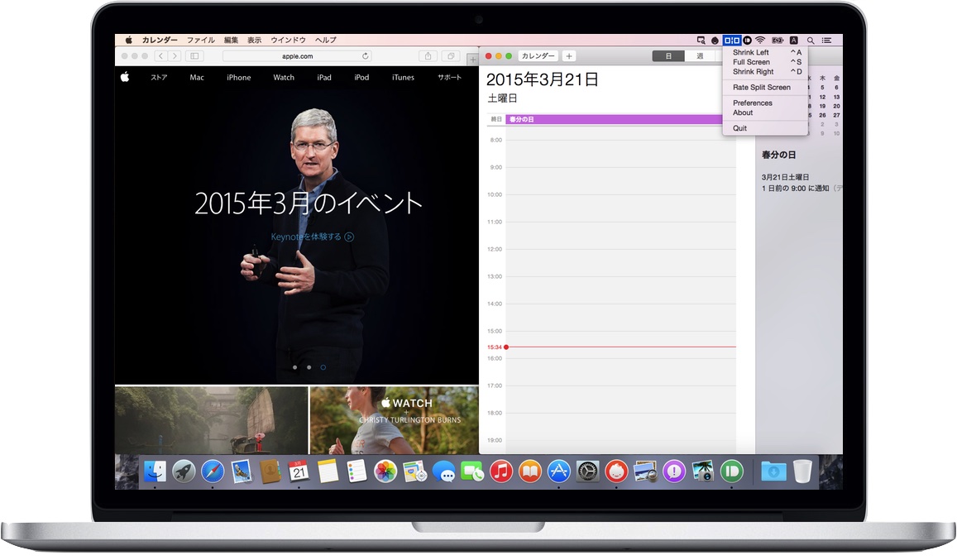Click Split Screen menu bar icon
Screen dimensions: 957x560
coord(732,41)
